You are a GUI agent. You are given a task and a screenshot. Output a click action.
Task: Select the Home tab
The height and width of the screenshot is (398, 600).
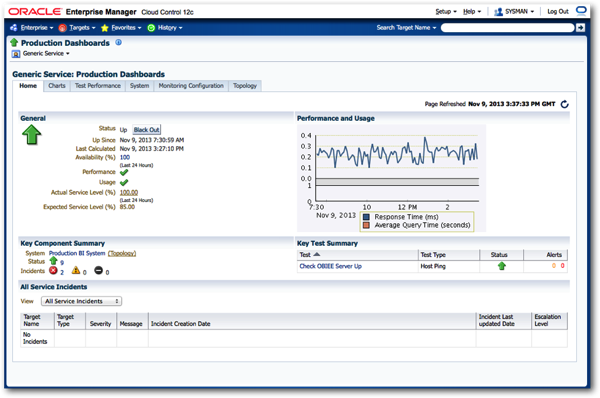coord(28,86)
